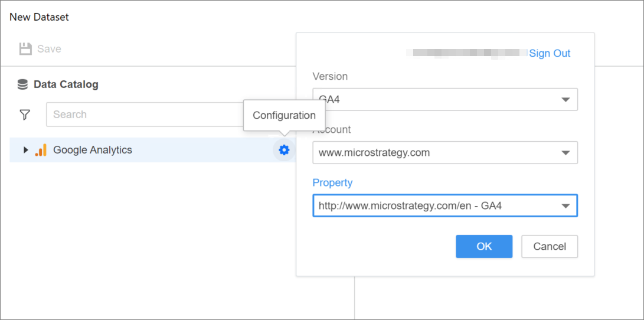
Task: Click the Data Catalog database icon
Action: pos(22,84)
